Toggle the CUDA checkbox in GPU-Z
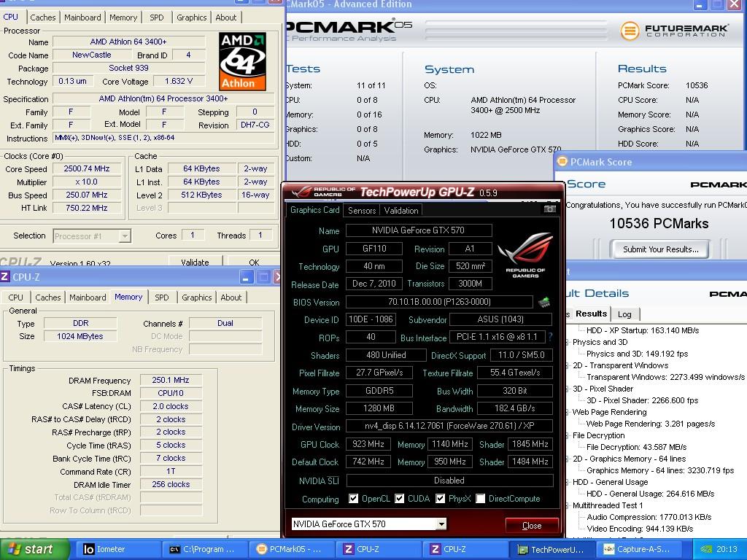The height and width of the screenshot is (560, 747). 400,499
